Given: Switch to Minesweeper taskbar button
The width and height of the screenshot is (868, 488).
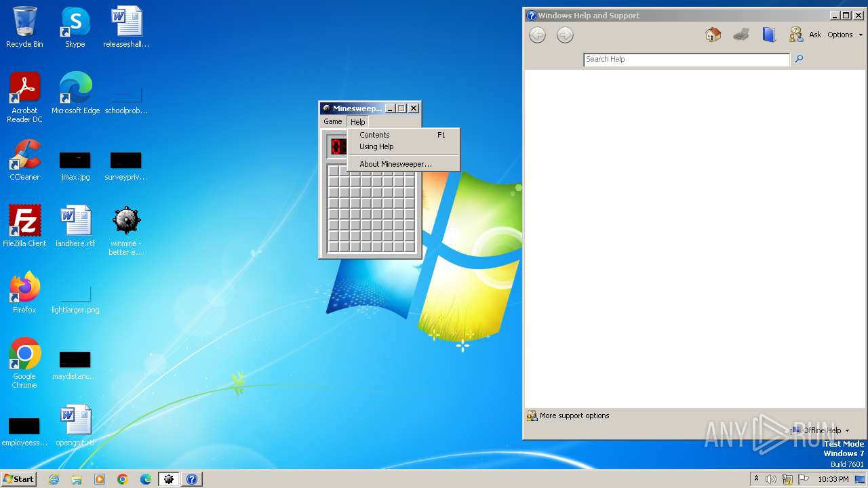Looking at the screenshot, I should click(169, 479).
